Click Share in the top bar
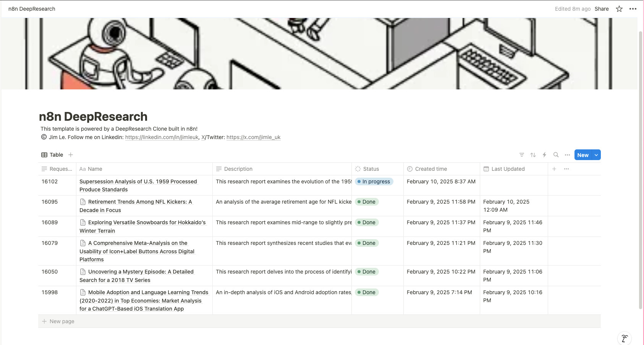Screen dimensions: 644x345 (x=602, y=9)
